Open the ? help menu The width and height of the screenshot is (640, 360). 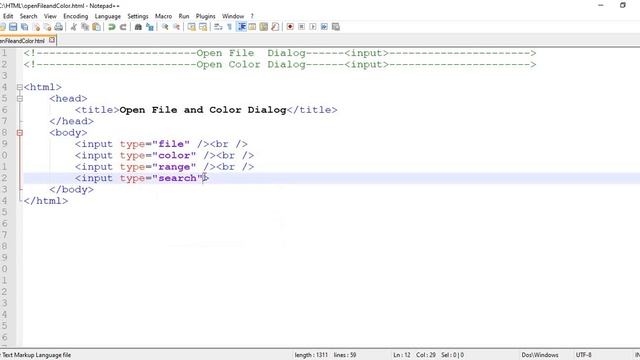(x=252, y=16)
